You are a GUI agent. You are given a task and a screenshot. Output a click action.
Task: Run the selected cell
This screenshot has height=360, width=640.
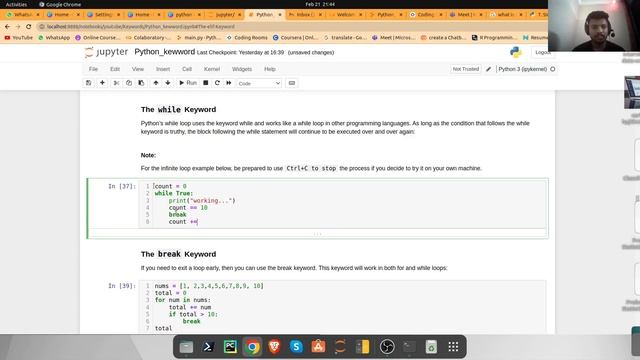188,83
